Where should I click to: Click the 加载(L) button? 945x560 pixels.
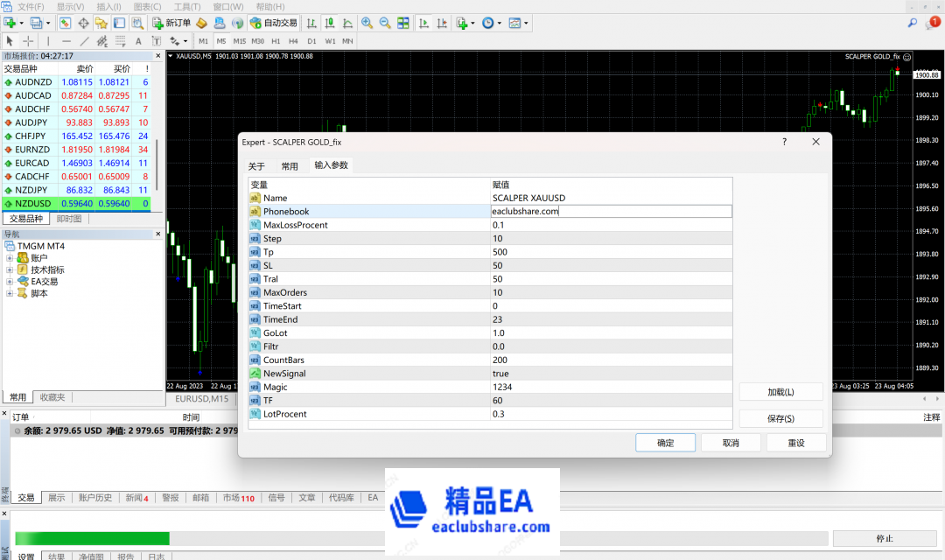tap(780, 392)
